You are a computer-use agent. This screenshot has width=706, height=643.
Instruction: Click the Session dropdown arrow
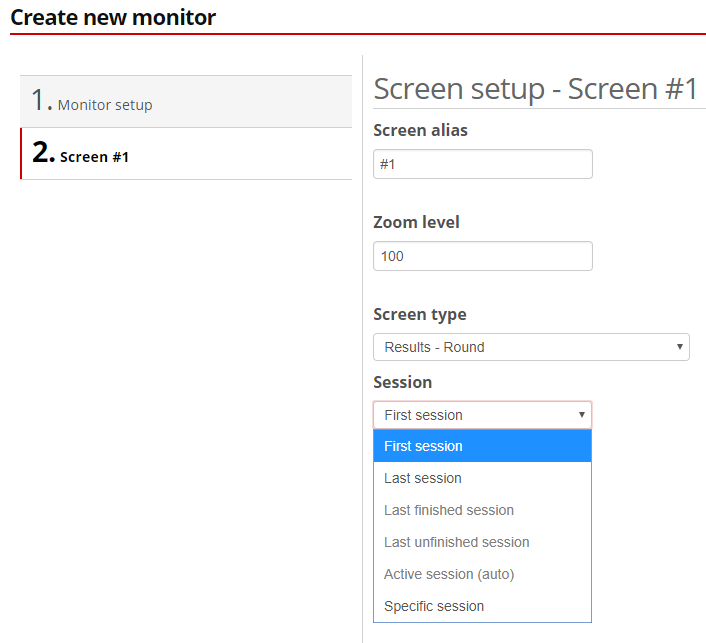581,415
